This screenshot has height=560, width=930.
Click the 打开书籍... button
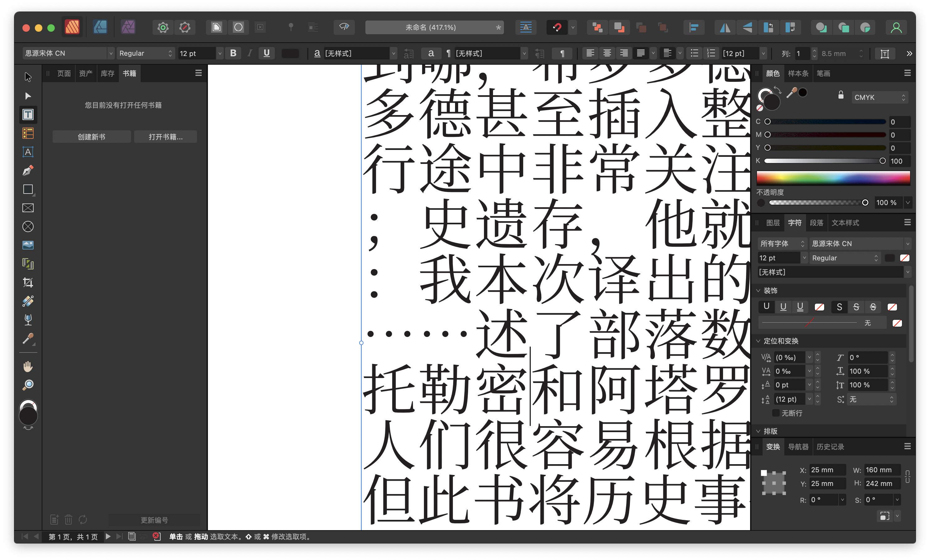tap(165, 137)
